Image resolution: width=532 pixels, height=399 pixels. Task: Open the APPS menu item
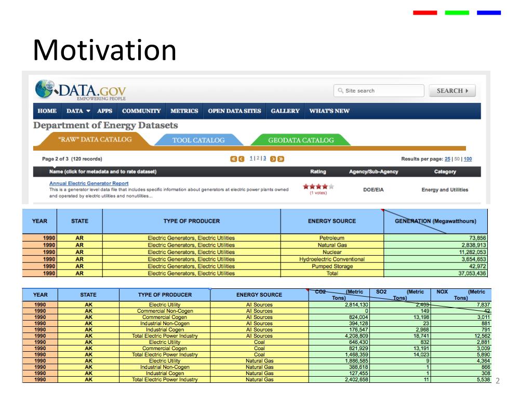point(104,111)
